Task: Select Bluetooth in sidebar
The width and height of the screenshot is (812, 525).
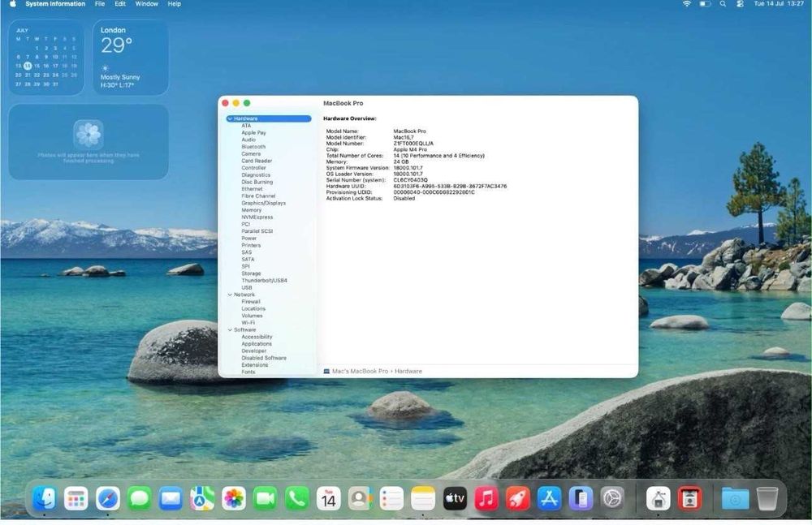Action: (253, 147)
